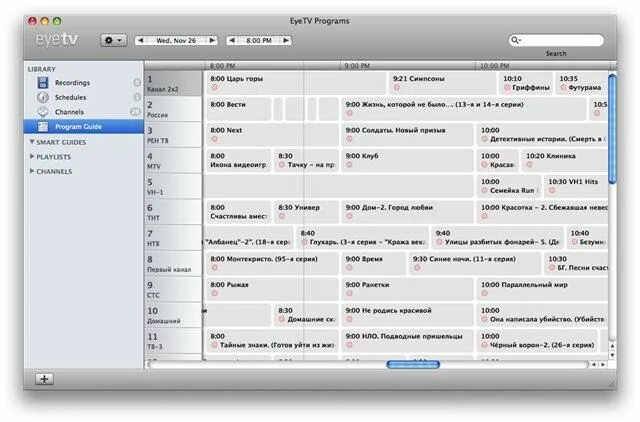Screen dimensions: 640x422
Task: Toggle record for 8:00 Next
Action: 215,139
